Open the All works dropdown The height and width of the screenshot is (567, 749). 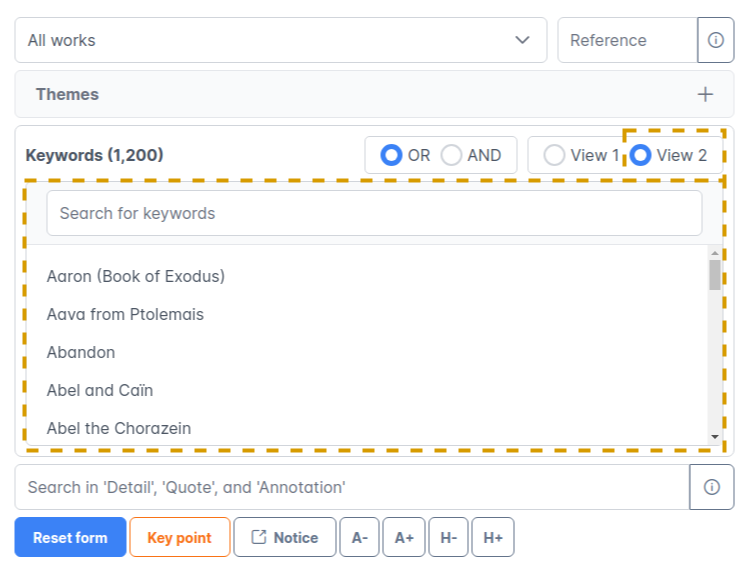click(x=280, y=41)
